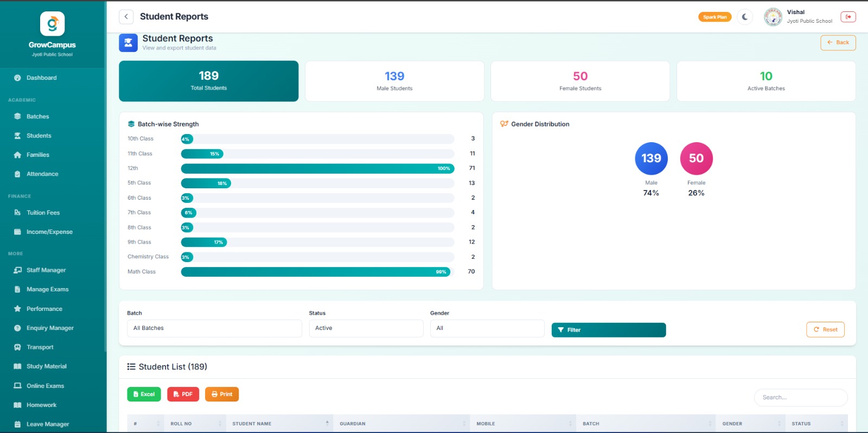The image size is (868, 433).
Task: Go to Tuition Fees section
Action: (x=43, y=213)
